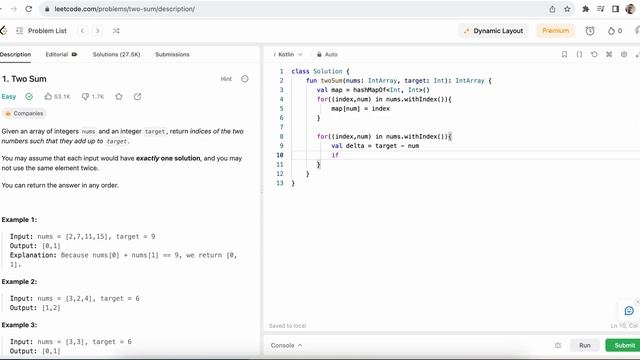Viewport: 640px width, 360px height.
Task: Click the LeetCode logo
Action: [x=3, y=31]
